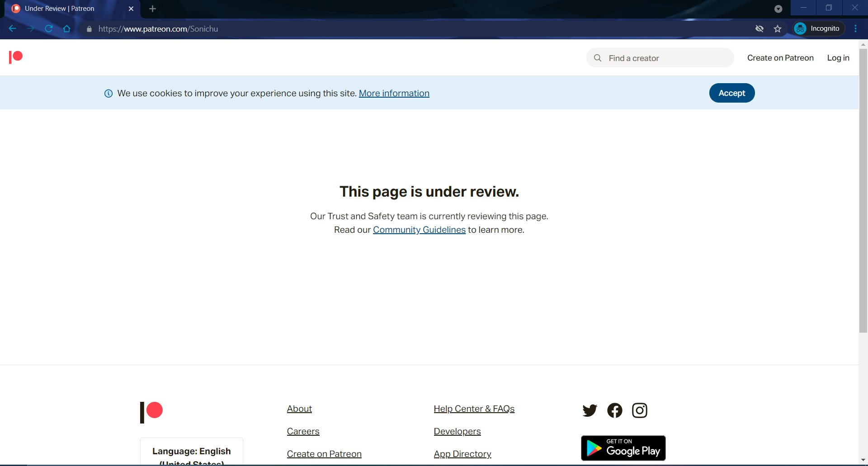
Task: Minimize the browser window
Action: [x=803, y=8]
